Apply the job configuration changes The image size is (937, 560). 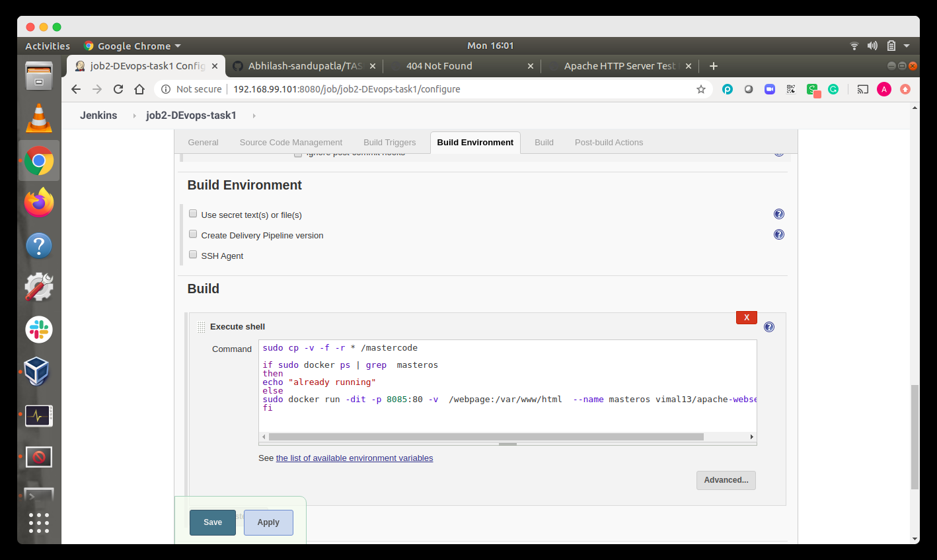[x=268, y=522]
